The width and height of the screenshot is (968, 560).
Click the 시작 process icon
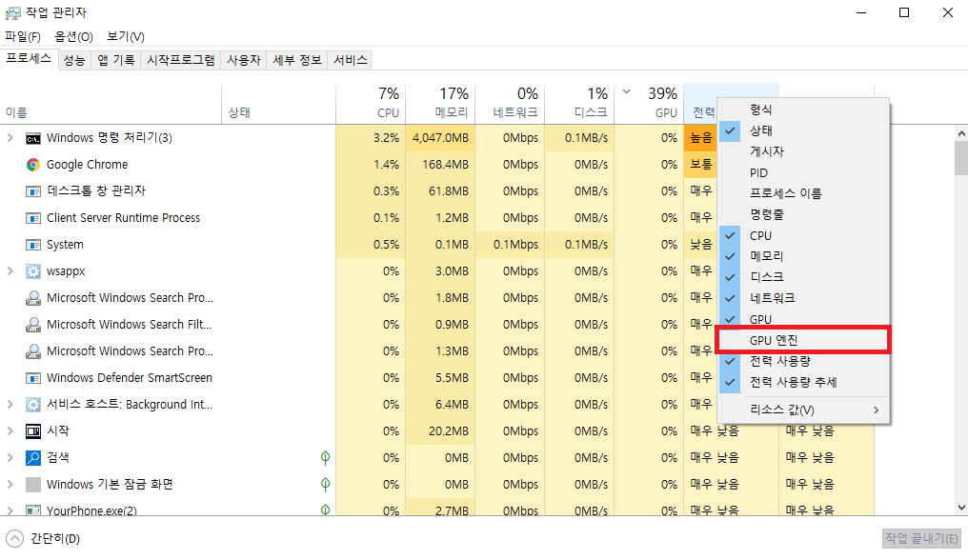pos(32,431)
